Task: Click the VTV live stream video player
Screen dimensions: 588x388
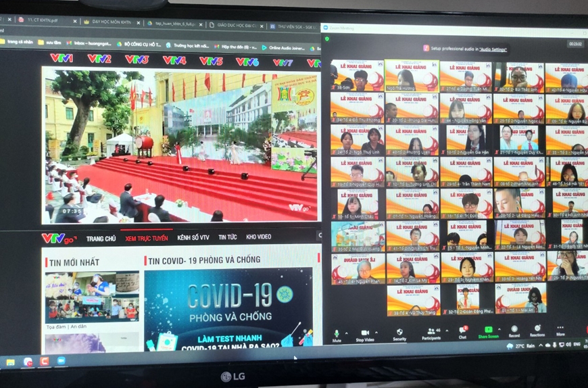Action: tap(180, 145)
